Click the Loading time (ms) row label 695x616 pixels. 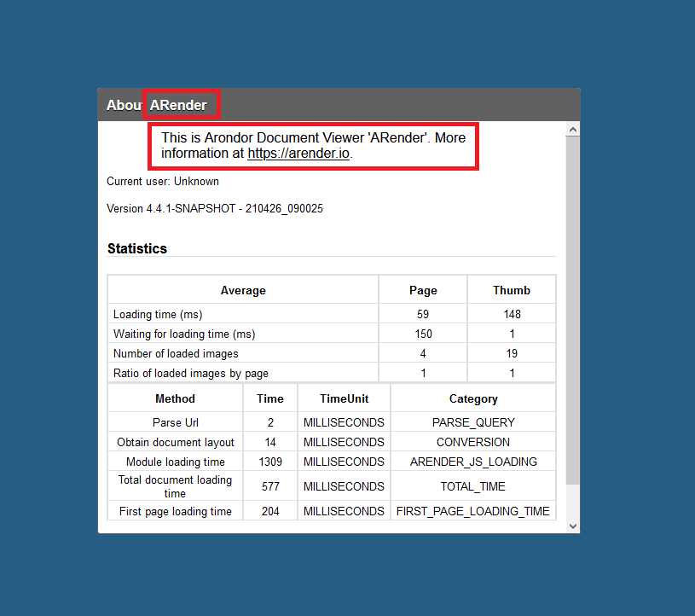158,314
